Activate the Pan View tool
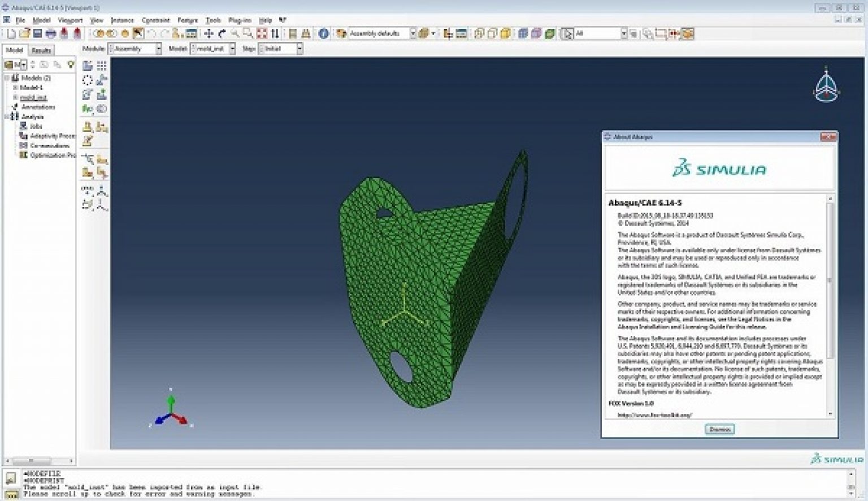Viewport: 868px width, 501px height. (209, 33)
